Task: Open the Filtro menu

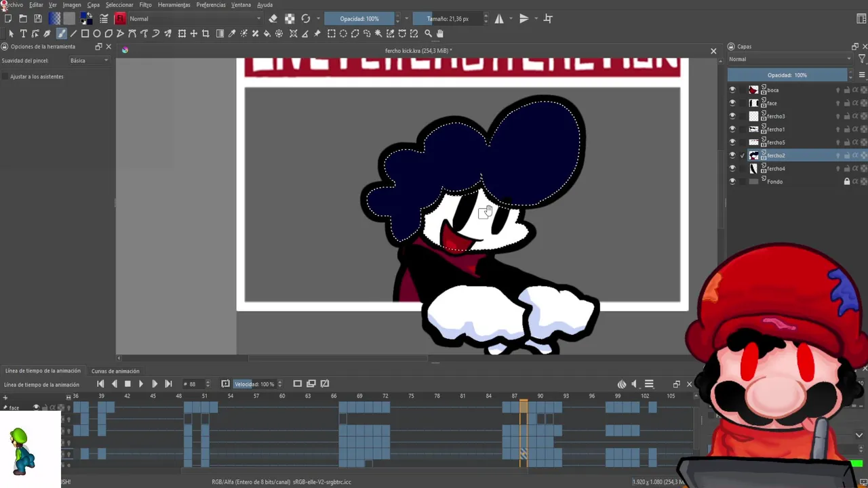Action: tap(145, 5)
